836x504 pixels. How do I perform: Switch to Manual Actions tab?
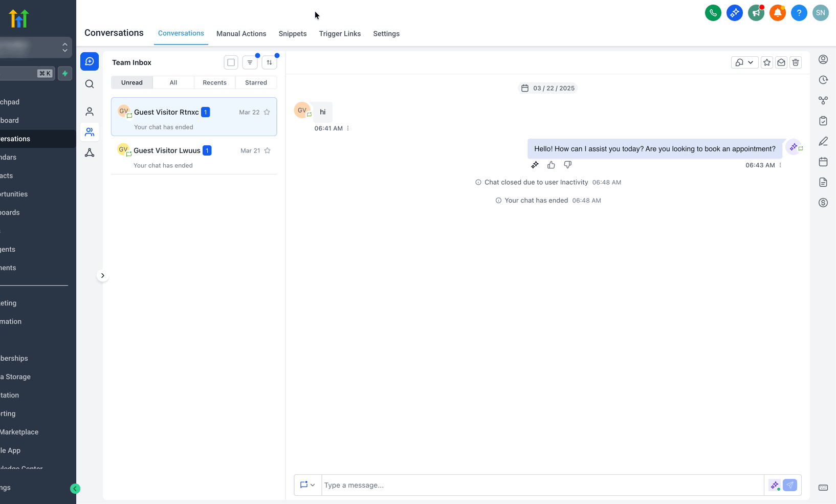pos(241,34)
